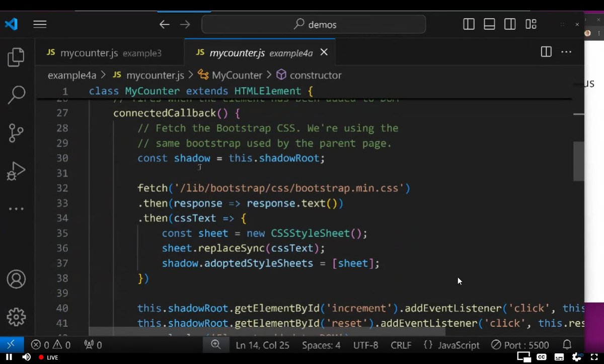Click line number 27 in gutter
This screenshot has height=364, width=604.
[x=62, y=113]
